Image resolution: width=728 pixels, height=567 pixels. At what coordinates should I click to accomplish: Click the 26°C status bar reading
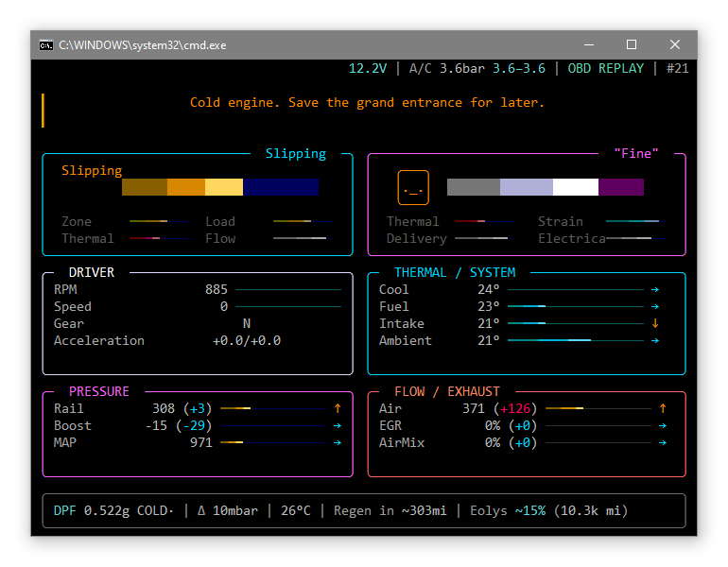[x=296, y=511]
